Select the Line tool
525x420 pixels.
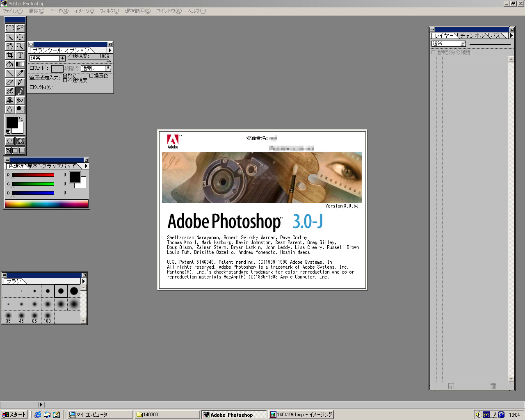tap(10, 73)
